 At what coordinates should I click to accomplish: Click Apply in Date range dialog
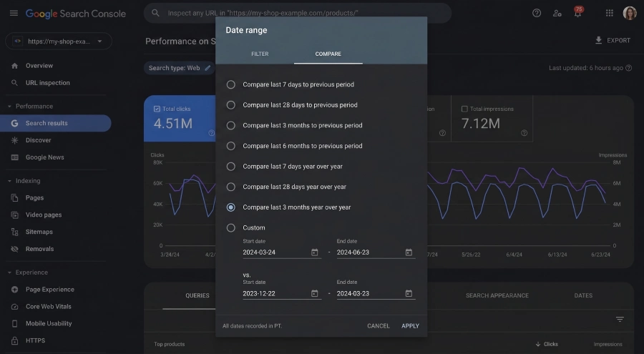(410, 326)
